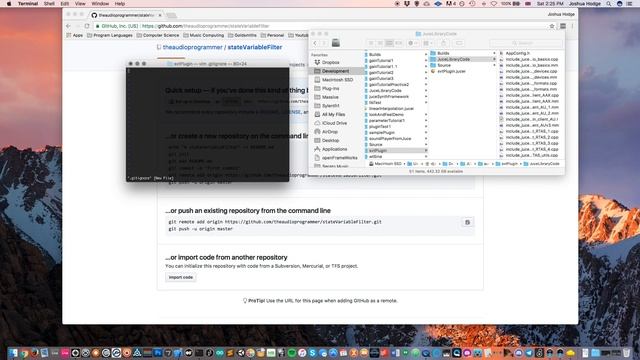The image size is (640, 360).
Task: Go back in the Finder window
Action: [315, 43]
